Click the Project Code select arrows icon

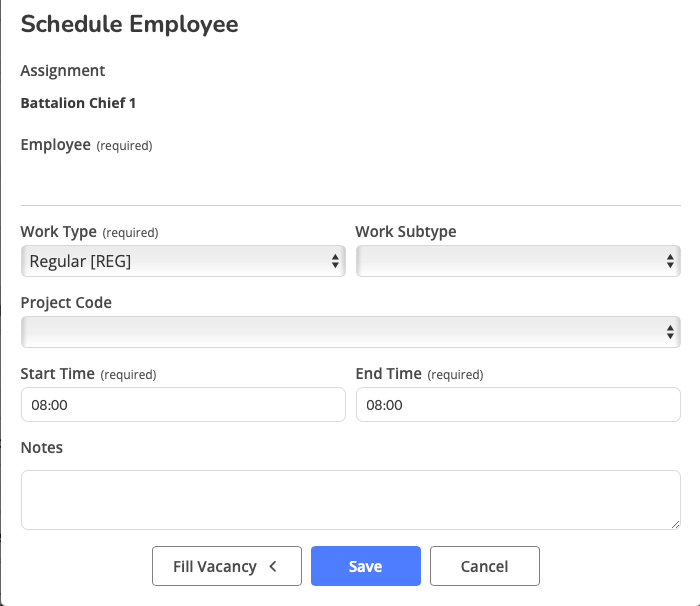[671, 332]
